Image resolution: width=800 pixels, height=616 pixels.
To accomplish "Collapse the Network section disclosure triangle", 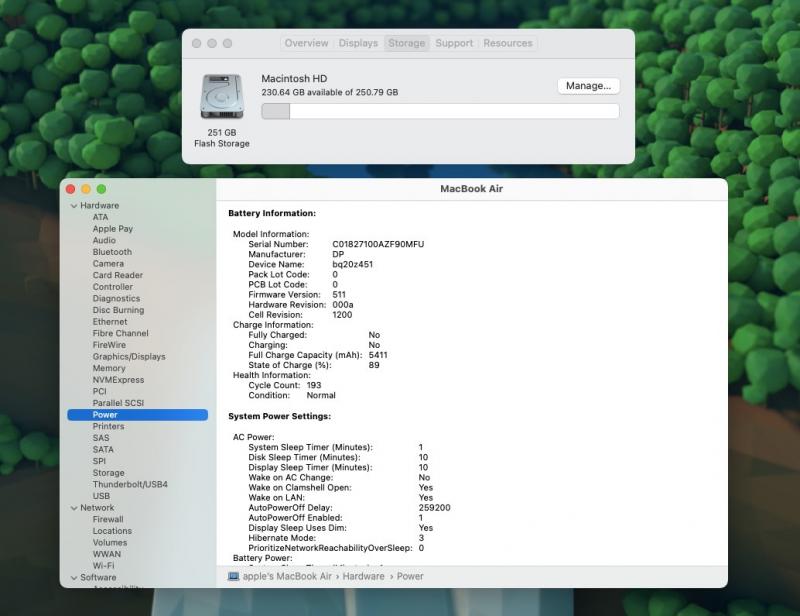I will pos(73,508).
